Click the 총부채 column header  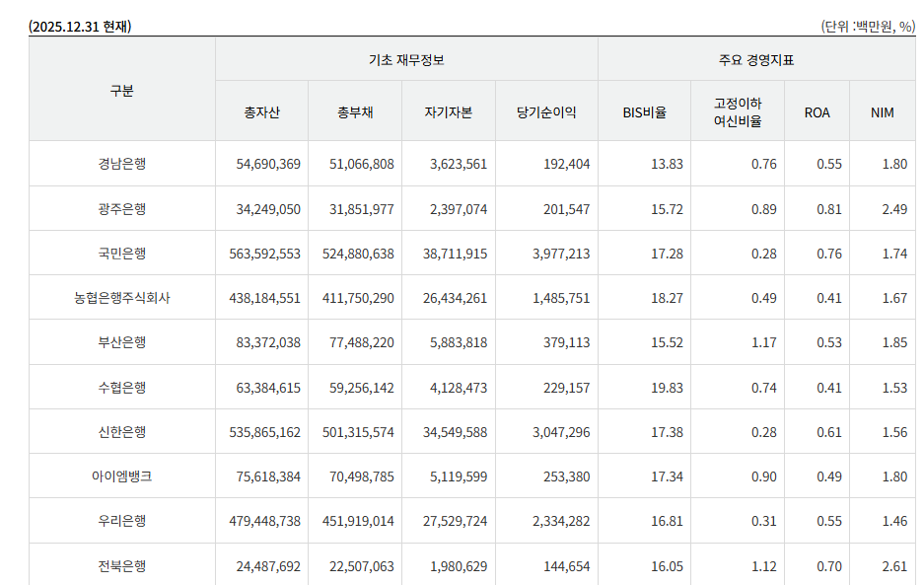pos(355,112)
